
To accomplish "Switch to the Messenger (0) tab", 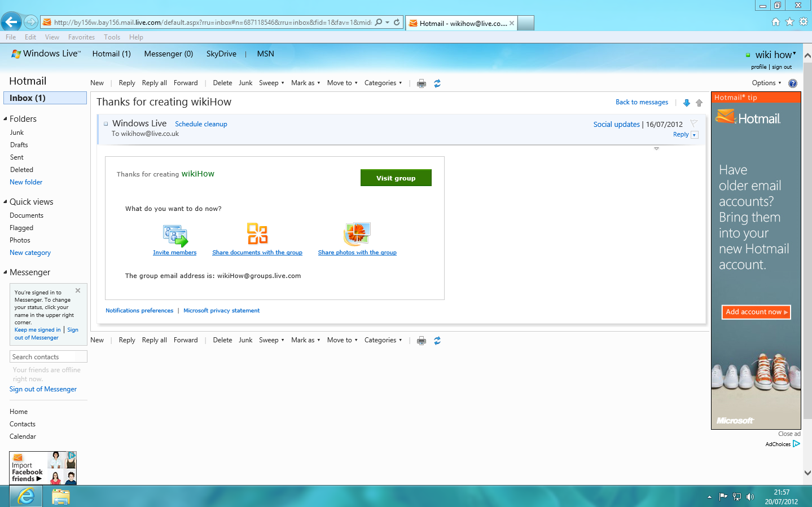I will (169, 54).
